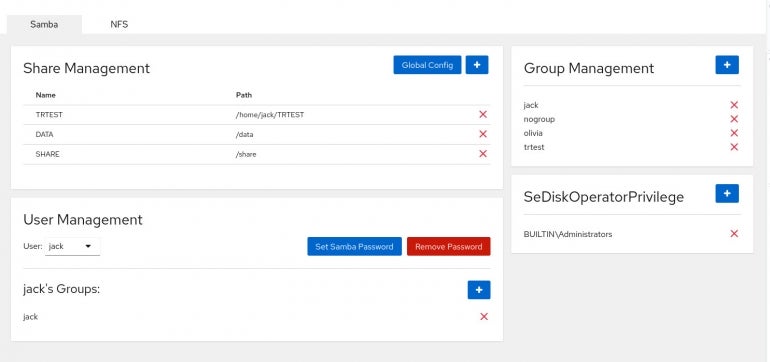Open Global Config
This screenshot has height=362, width=770.
[x=427, y=65]
